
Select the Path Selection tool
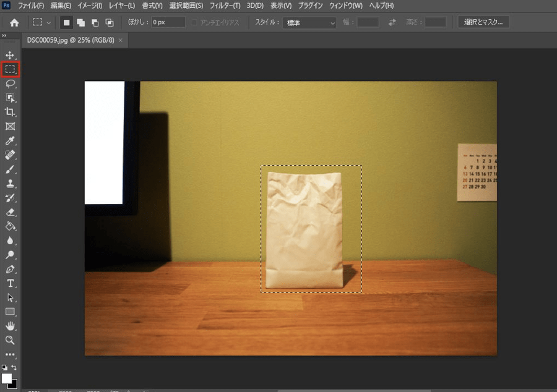tap(10, 297)
